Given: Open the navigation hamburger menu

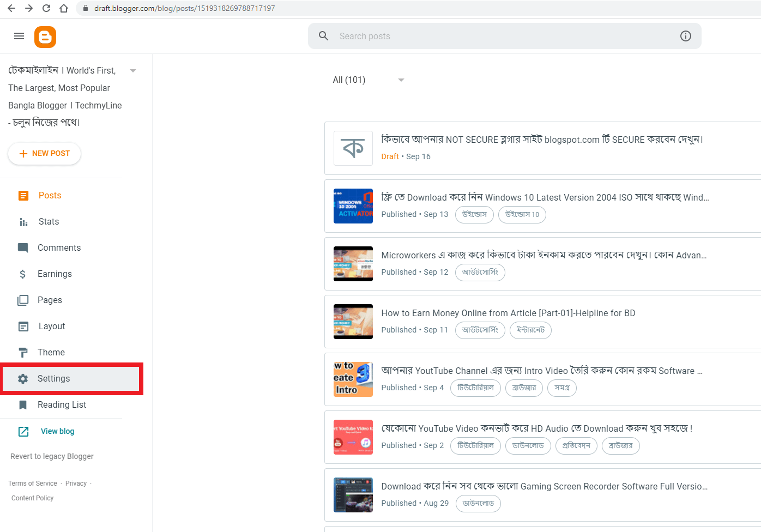Looking at the screenshot, I should (19, 36).
